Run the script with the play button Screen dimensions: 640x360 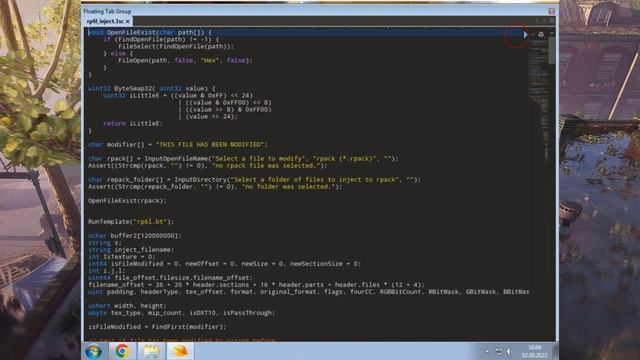coord(525,35)
